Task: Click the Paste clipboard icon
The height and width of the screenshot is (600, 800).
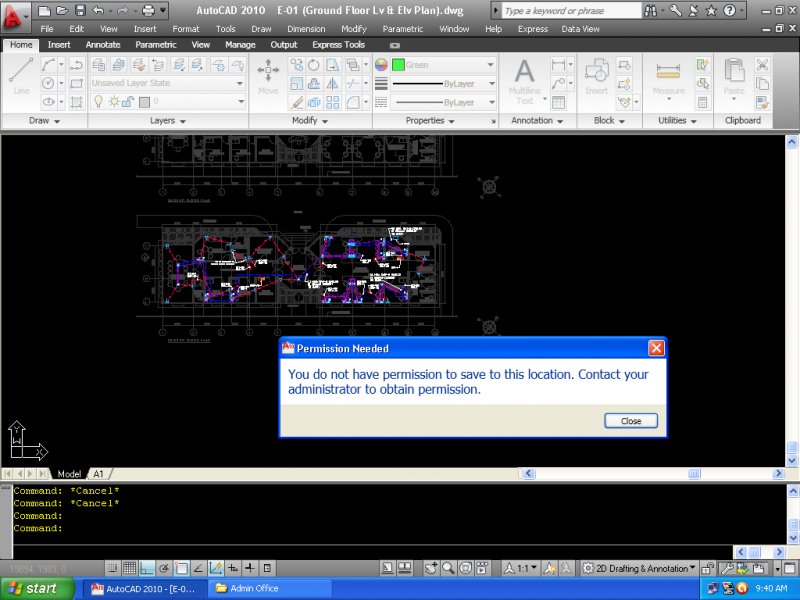Action: 734,77
